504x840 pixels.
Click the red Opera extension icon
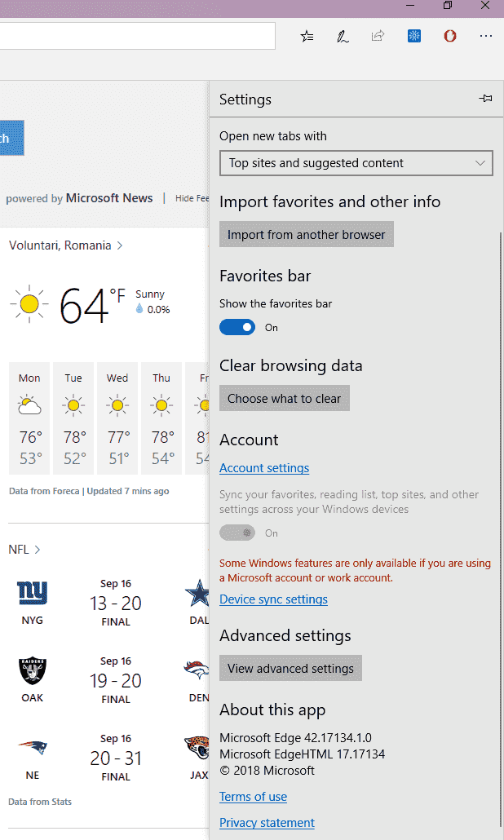point(450,36)
